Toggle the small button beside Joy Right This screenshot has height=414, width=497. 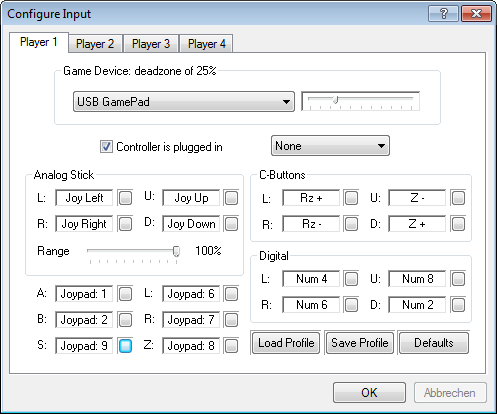coord(125,224)
